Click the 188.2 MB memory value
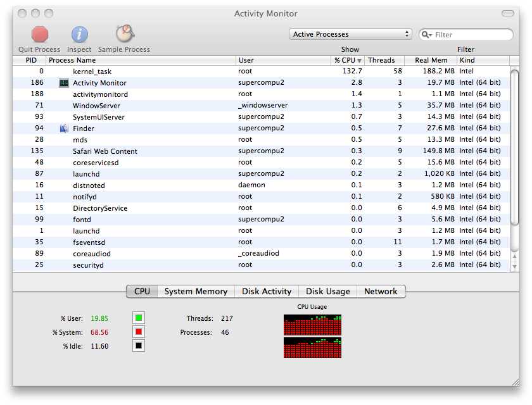Image resolution: width=532 pixels, height=405 pixels. pos(439,71)
